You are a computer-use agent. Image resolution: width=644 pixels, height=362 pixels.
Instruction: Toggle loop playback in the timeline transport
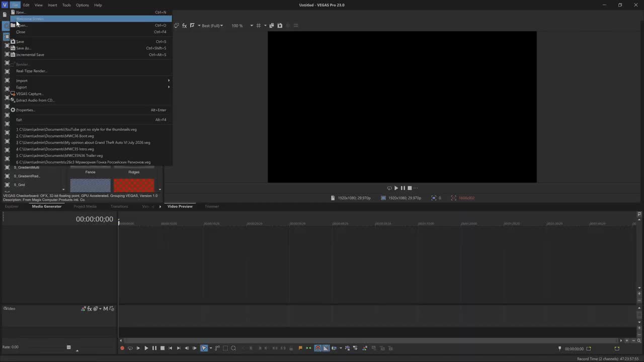(130, 348)
